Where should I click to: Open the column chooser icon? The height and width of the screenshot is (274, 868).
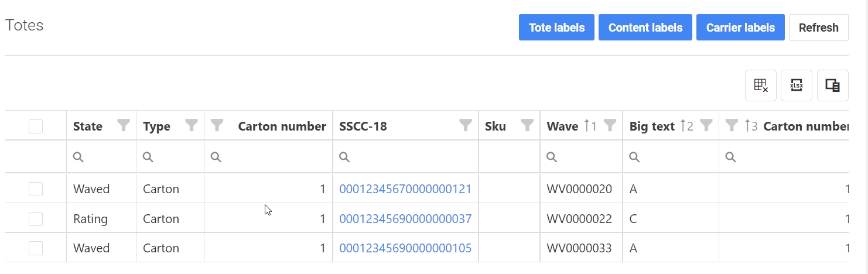(x=832, y=85)
